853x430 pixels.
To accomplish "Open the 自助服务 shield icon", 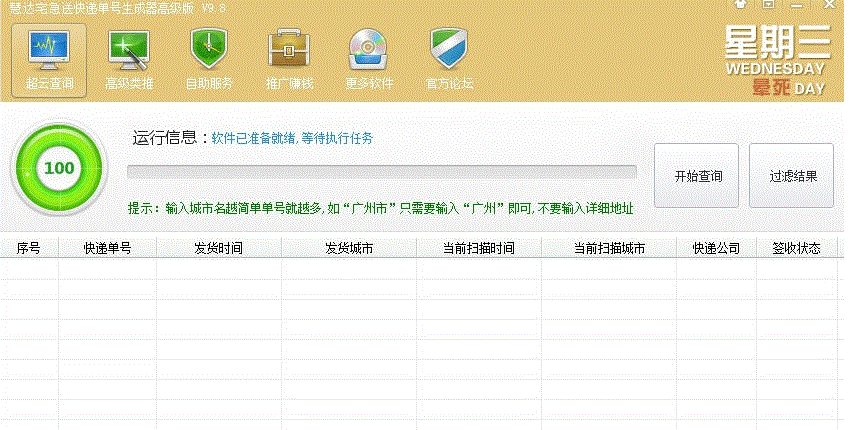I will [209, 60].
